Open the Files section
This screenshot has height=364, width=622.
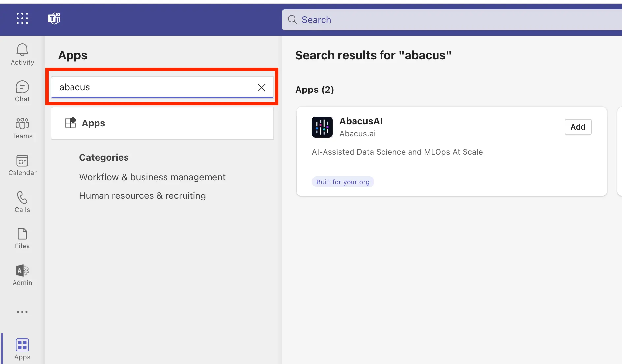click(22, 238)
